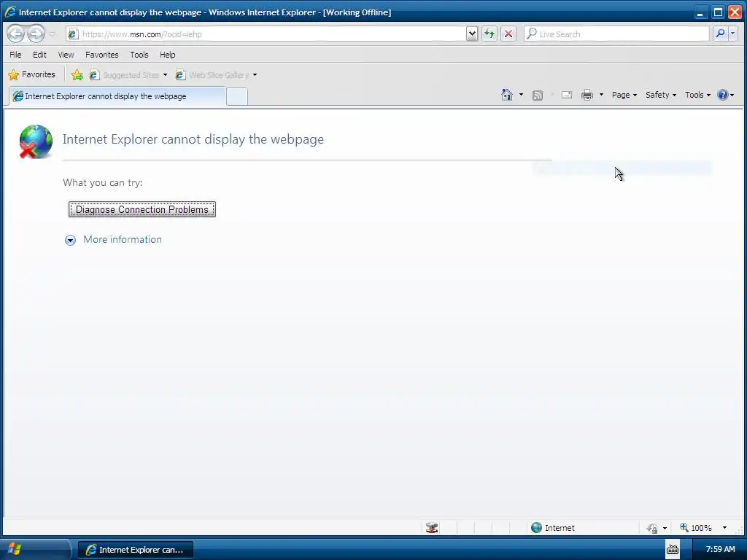747x560 pixels.
Task: Open the Safety command bar menu
Action: [x=661, y=95]
